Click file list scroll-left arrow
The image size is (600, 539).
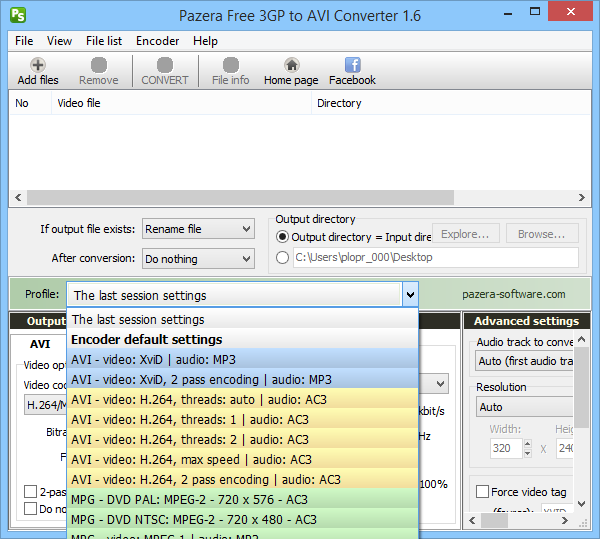point(18,197)
